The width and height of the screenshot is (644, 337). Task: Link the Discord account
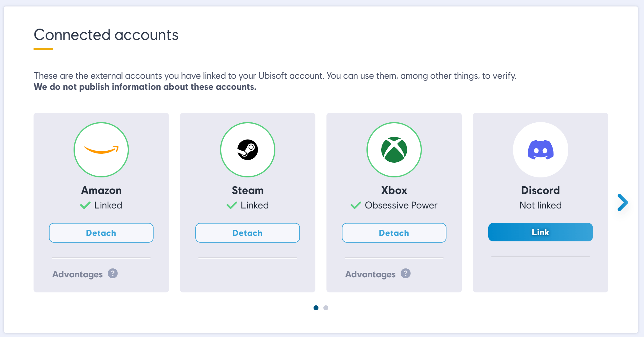click(541, 232)
